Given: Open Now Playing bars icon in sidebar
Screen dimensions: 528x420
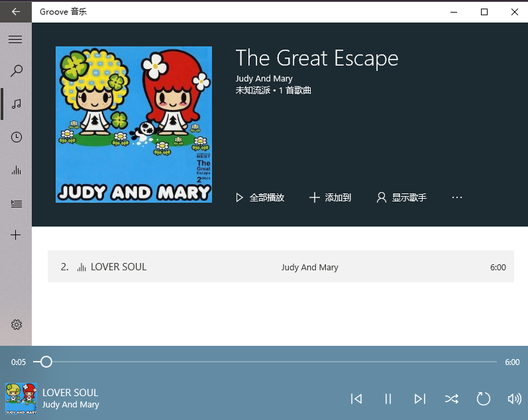Looking at the screenshot, I should coord(16,170).
